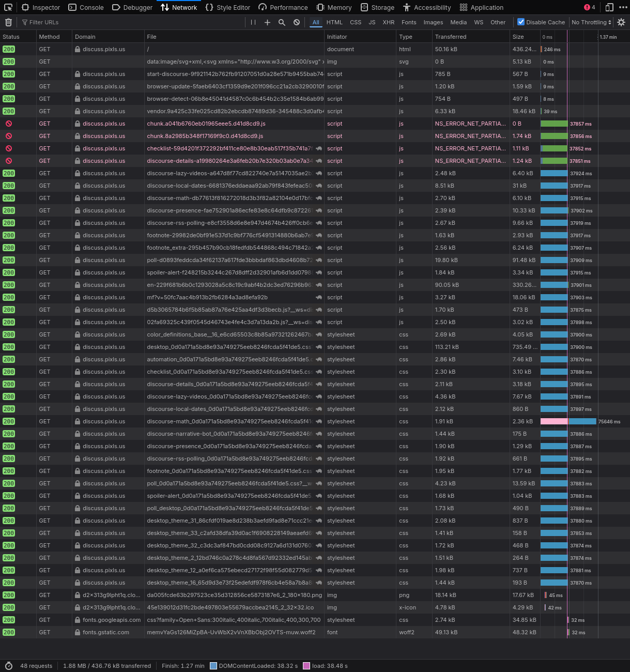Viewport: 630px width, 672px height.
Task: Open the No Throttling dropdown
Action: 591,22
